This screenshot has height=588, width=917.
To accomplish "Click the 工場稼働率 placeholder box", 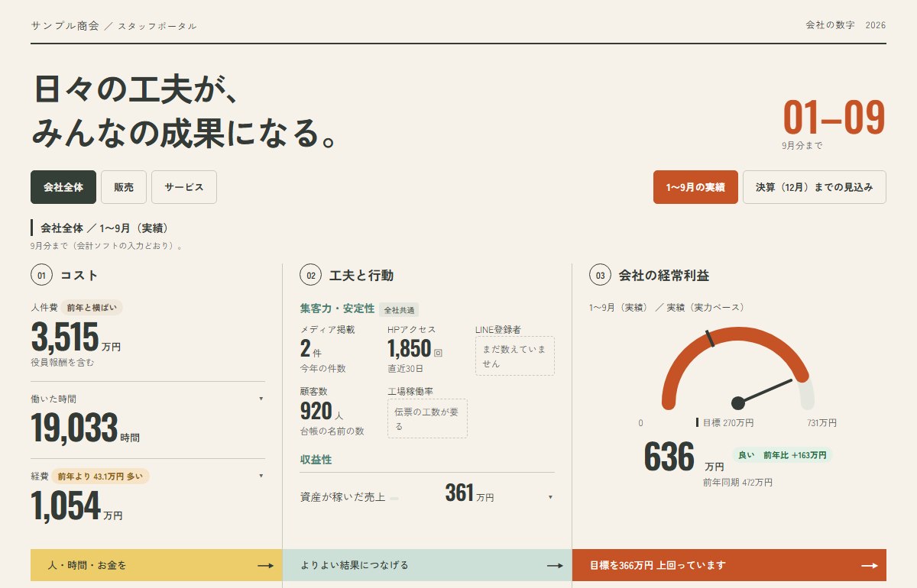I will 427,418.
